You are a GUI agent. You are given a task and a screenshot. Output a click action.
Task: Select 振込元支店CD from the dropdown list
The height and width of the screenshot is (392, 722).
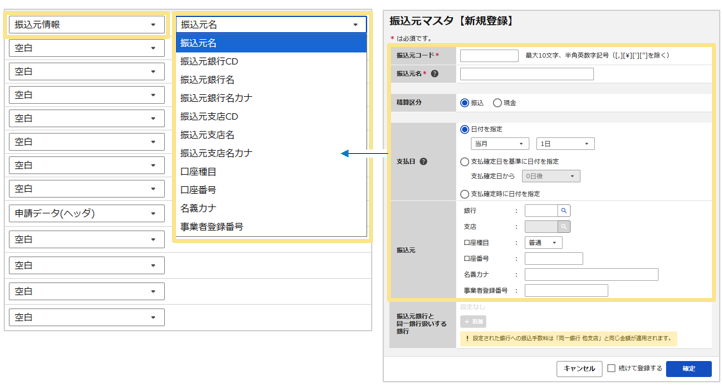(x=271, y=117)
